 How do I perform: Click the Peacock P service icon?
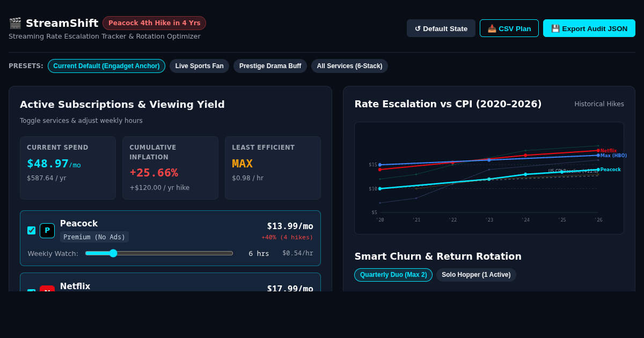coord(47,231)
